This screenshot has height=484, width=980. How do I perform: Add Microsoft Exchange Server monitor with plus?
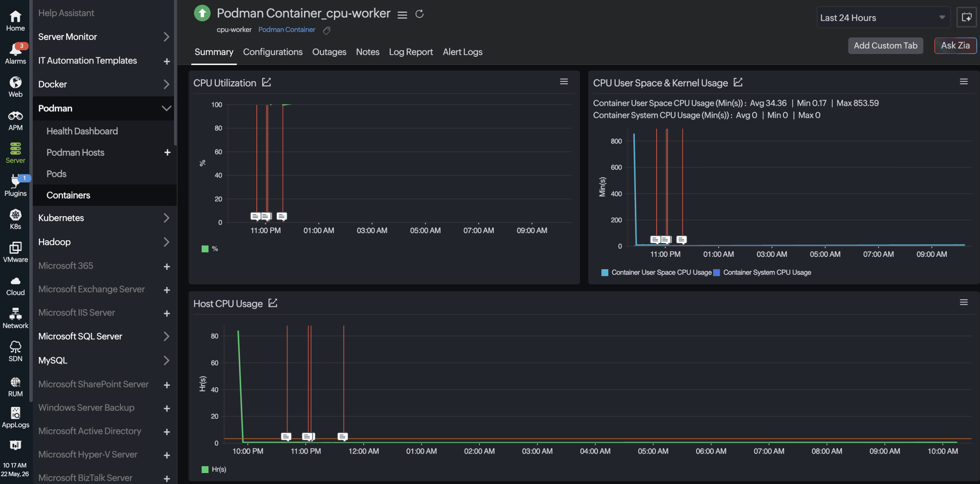point(167,290)
